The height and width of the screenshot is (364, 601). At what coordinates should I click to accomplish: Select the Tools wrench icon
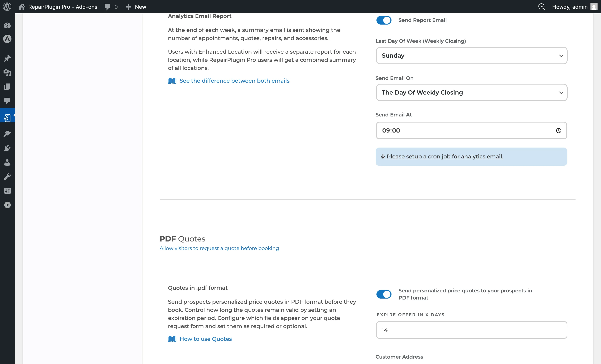click(7, 177)
